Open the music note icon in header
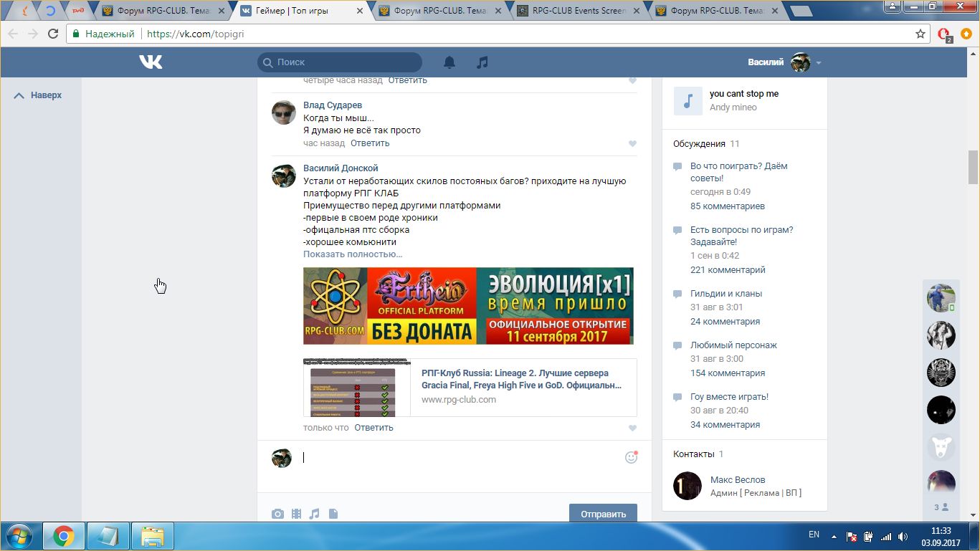 click(x=482, y=62)
